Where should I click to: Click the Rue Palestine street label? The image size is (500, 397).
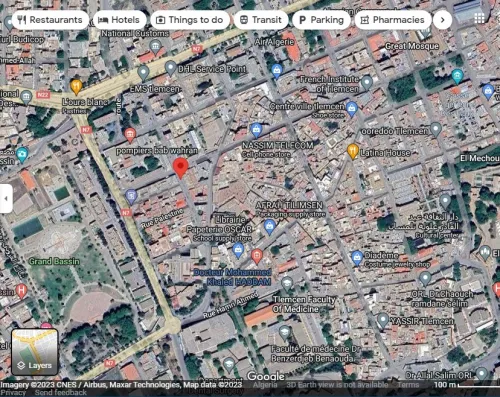pos(162,219)
